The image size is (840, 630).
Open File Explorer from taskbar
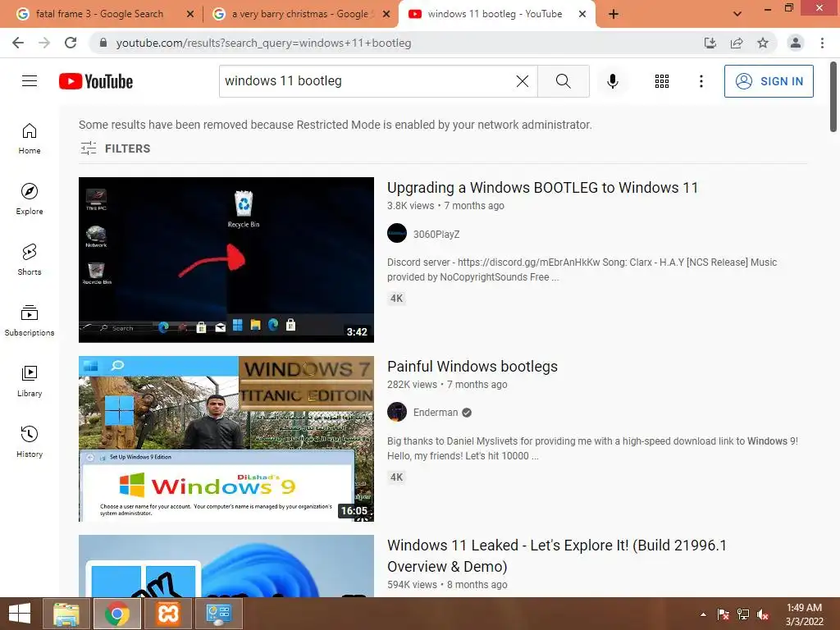click(66, 614)
